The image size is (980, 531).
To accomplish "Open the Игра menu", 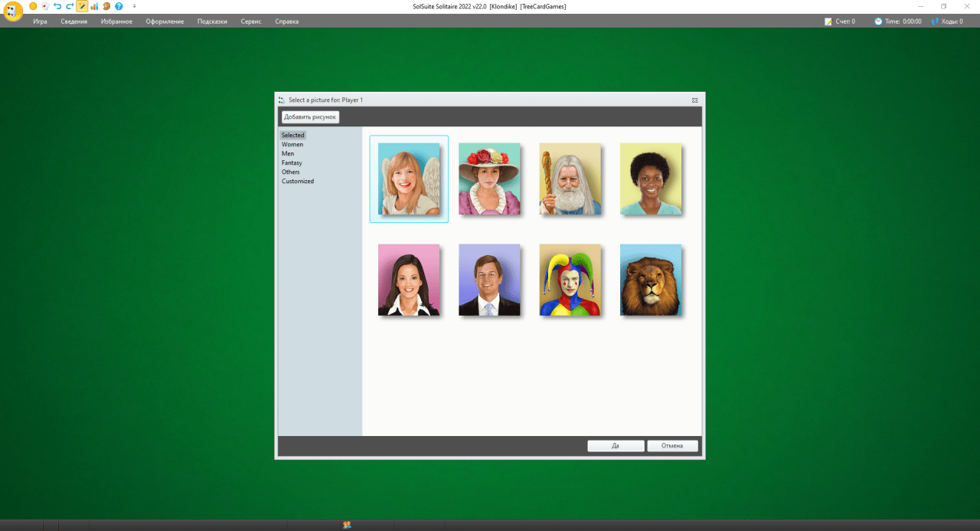I will click(40, 21).
